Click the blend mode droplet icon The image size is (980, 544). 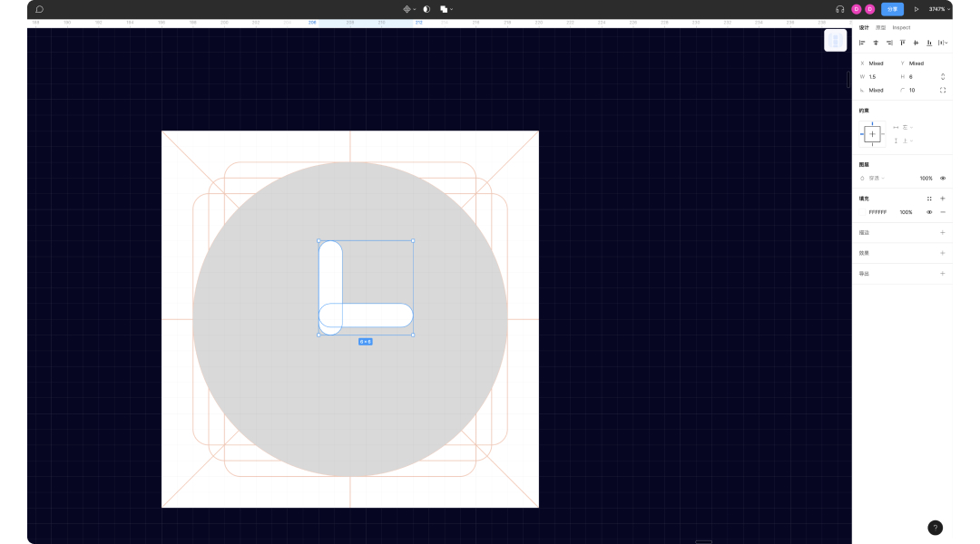863,178
